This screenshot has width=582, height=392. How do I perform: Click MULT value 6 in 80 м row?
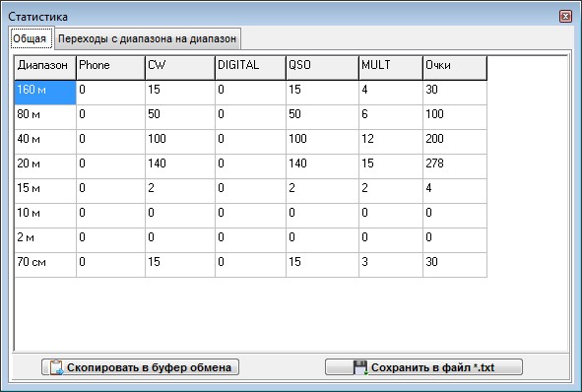tap(391, 117)
